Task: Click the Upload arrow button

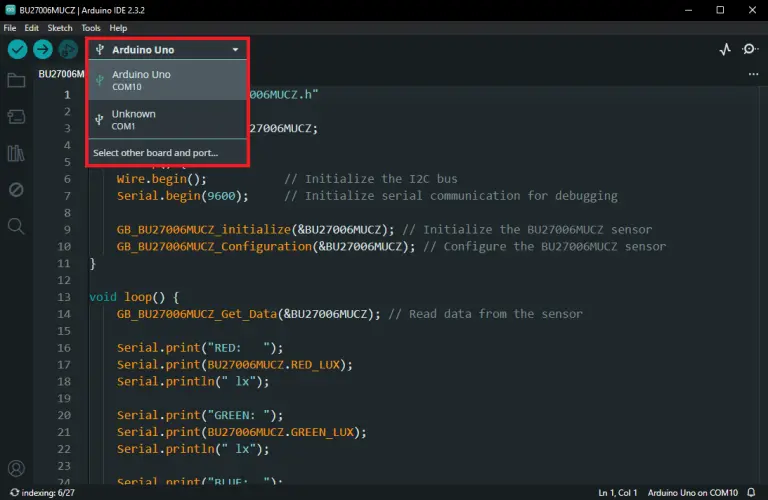Action: tap(43, 49)
